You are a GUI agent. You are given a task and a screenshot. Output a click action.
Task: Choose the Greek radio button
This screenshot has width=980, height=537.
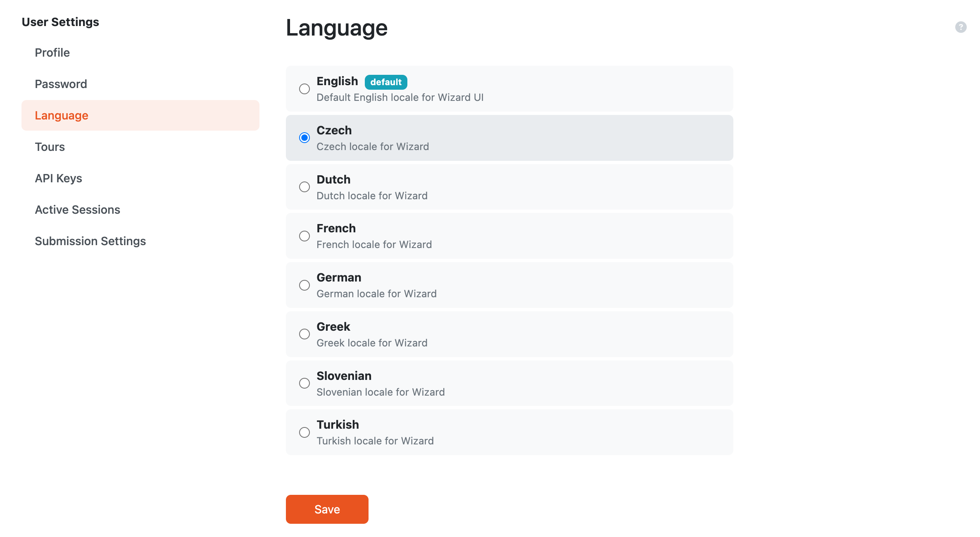coord(304,334)
